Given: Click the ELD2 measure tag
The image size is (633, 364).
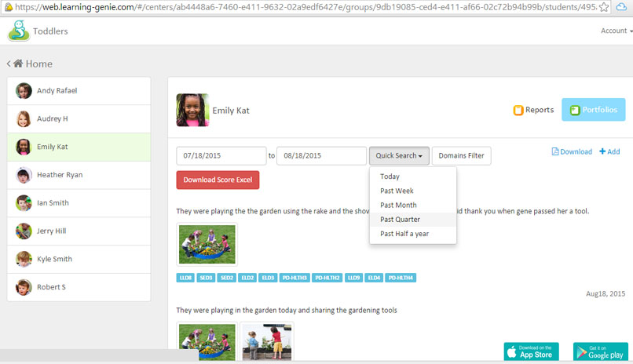Looking at the screenshot, I should pyautogui.click(x=247, y=278).
